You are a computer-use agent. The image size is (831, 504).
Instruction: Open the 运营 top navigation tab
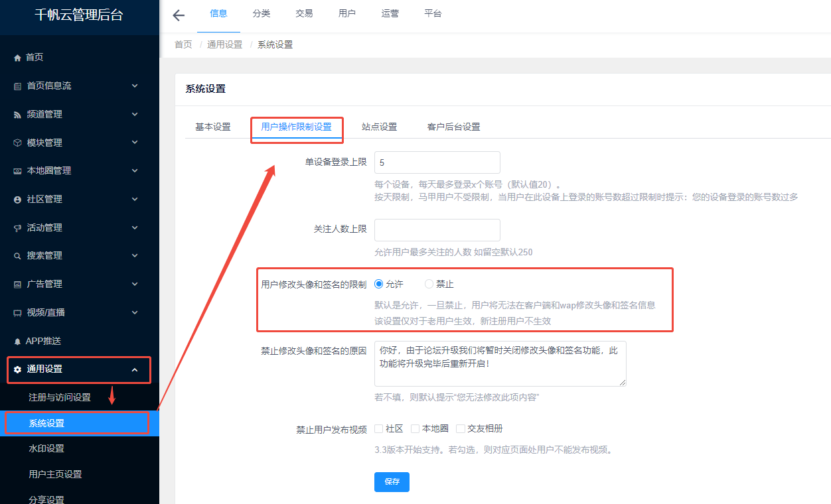click(390, 14)
